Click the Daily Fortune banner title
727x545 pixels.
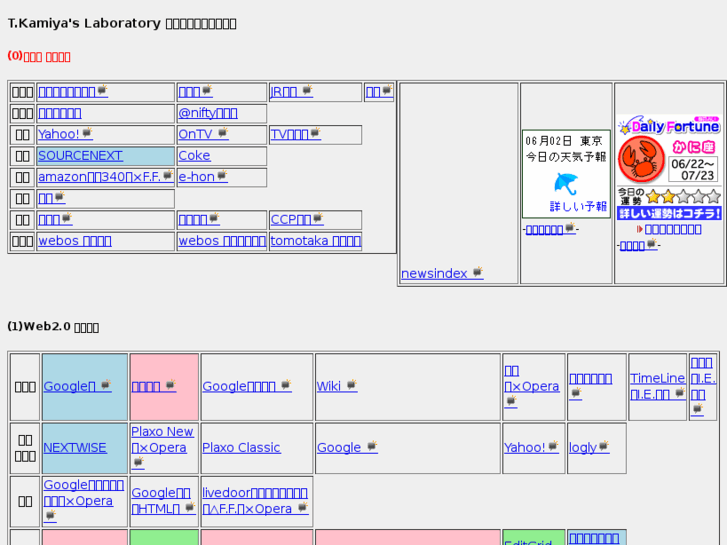[x=670, y=125]
